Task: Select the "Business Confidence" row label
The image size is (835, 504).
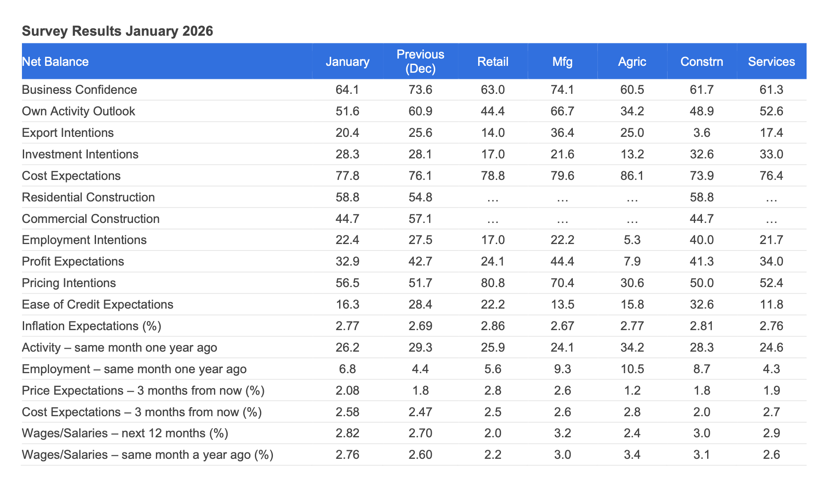Action: tap(79, 90)
